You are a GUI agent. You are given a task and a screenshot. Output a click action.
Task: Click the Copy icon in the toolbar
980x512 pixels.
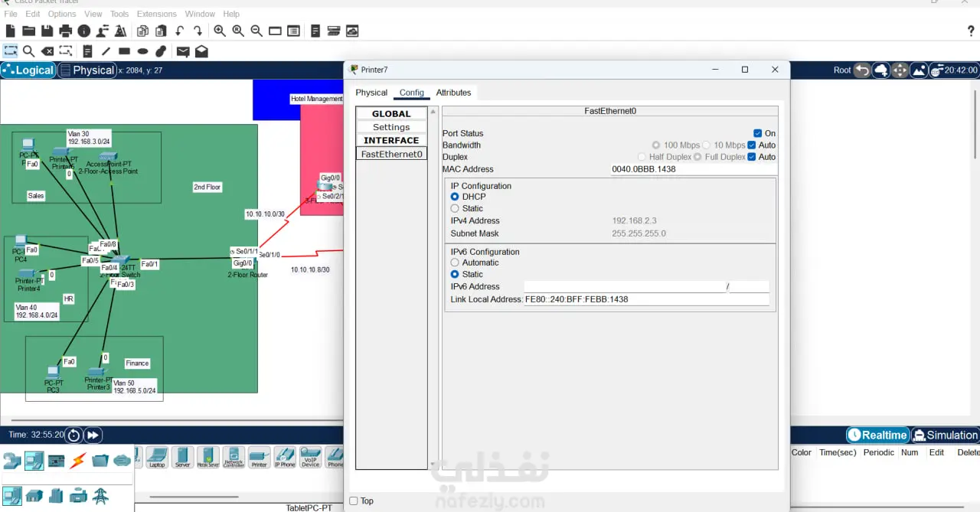pyautogui.click(x=142, y=31)
